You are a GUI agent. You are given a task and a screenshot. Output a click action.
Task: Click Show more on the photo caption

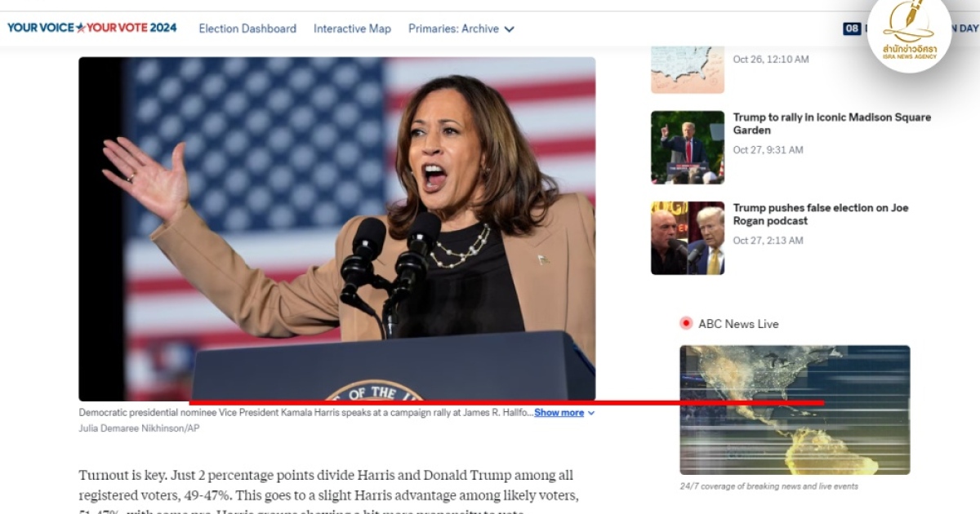[x=559, y=413]
